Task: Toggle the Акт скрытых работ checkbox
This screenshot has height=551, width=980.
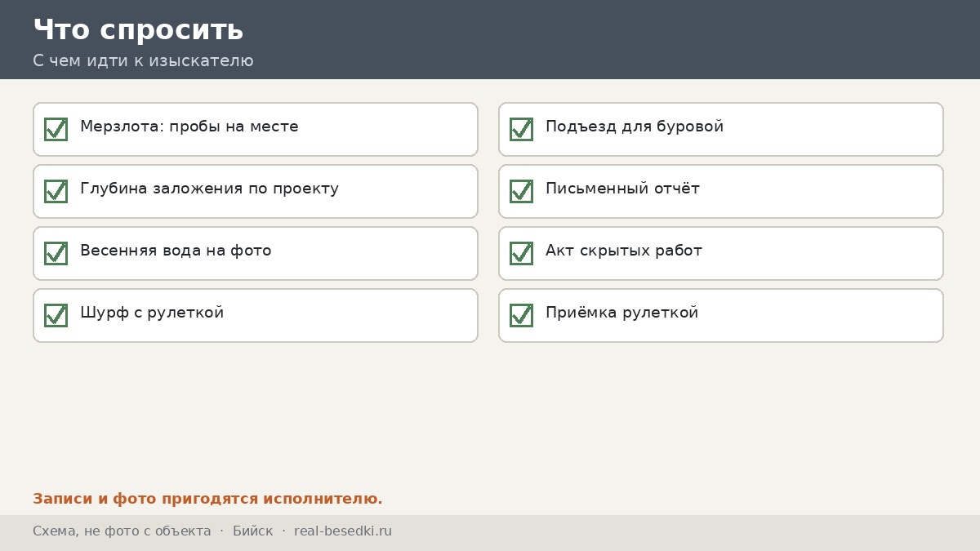Action: click(x=521, y=253)
